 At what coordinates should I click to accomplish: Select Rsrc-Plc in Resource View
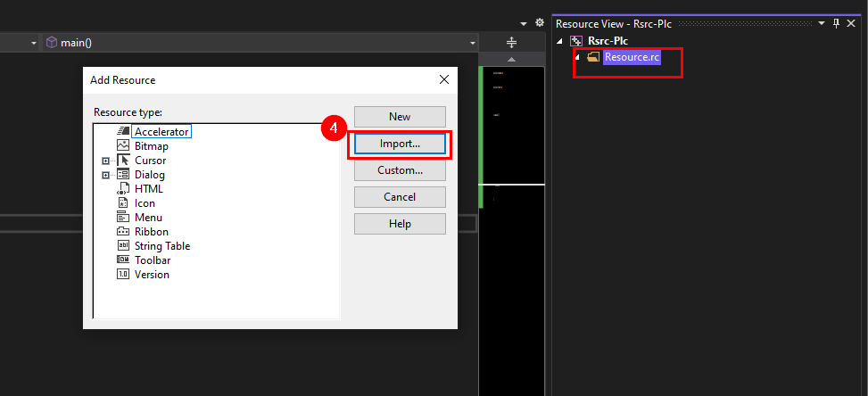[608, 41]
